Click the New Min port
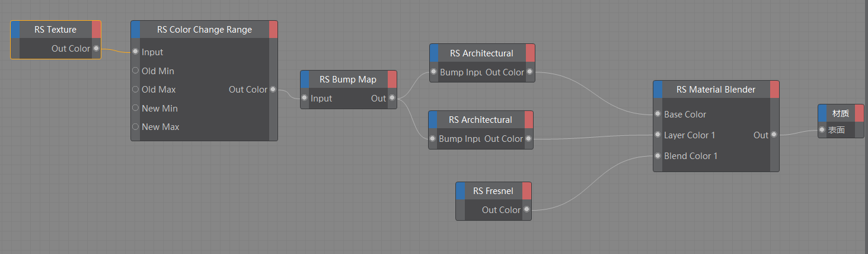868x254 pixels. click(135, 108)
